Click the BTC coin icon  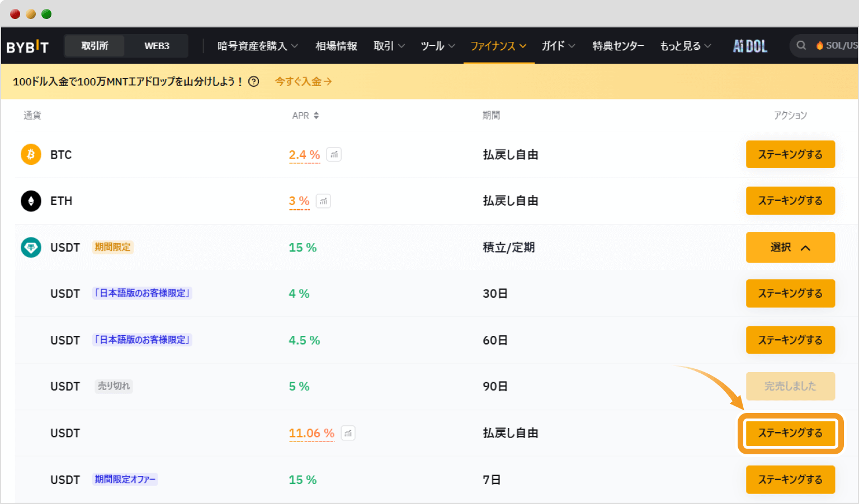pos(31,154)
